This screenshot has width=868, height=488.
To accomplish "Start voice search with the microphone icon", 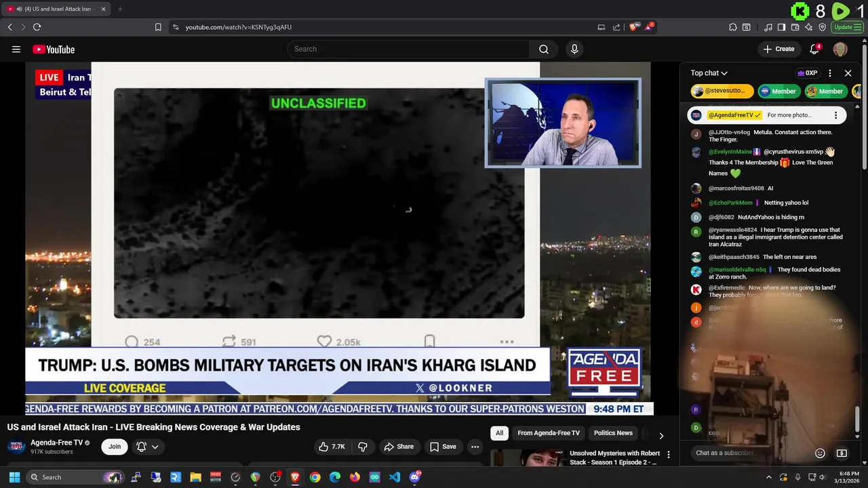I will tap(574, 49).
